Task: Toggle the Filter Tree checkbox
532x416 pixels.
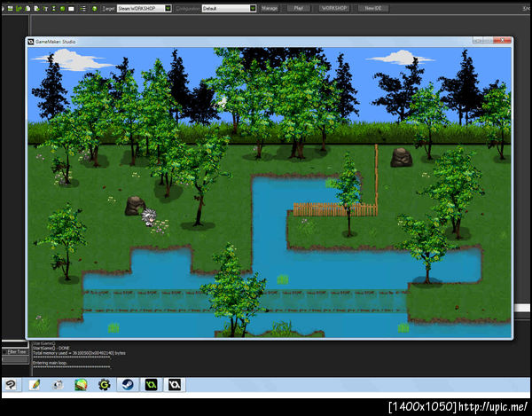Action: (4, 352)
